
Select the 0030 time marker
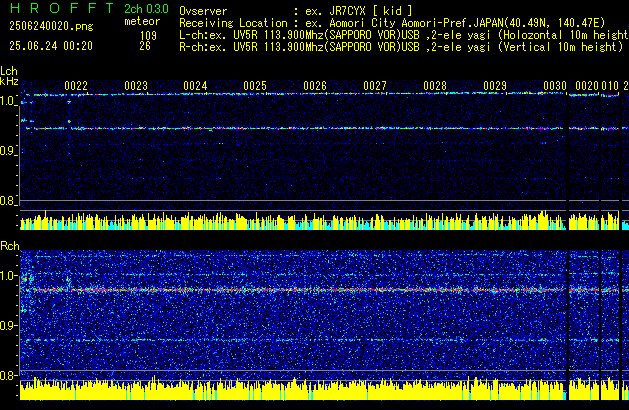pos(555,86)
